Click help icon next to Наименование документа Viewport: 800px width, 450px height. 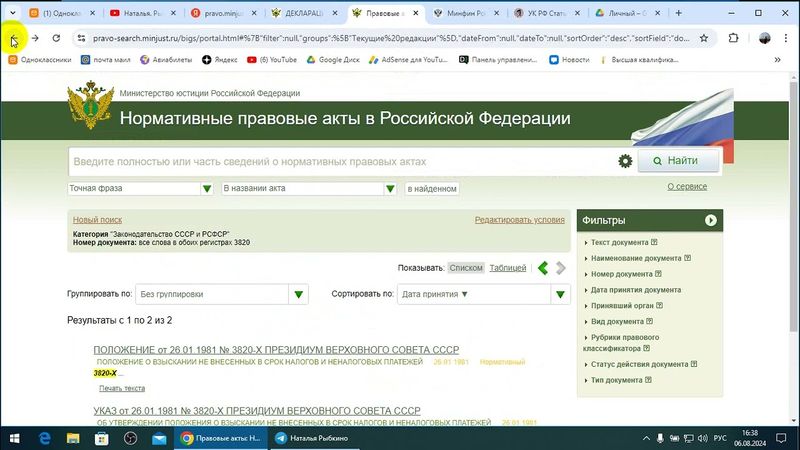(687, 258)
